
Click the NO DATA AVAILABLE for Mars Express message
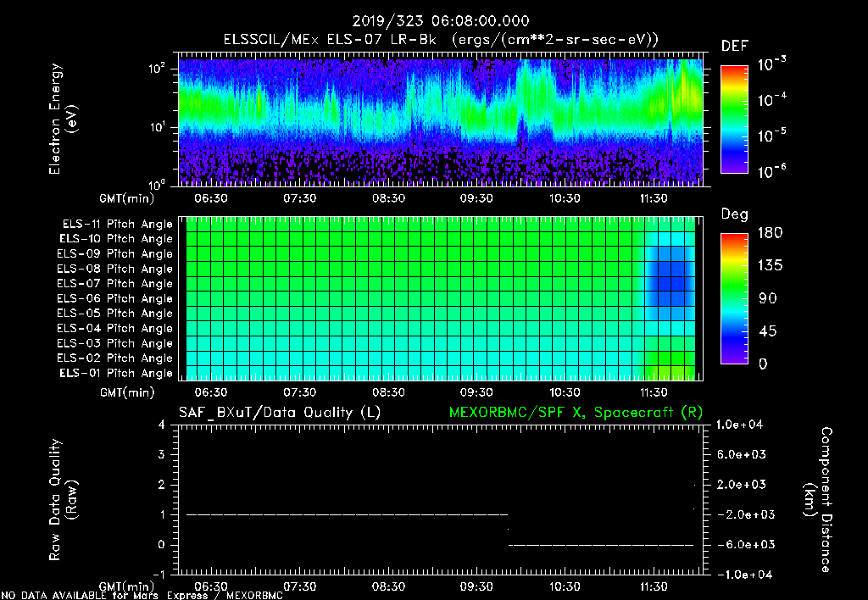[142, 595]
